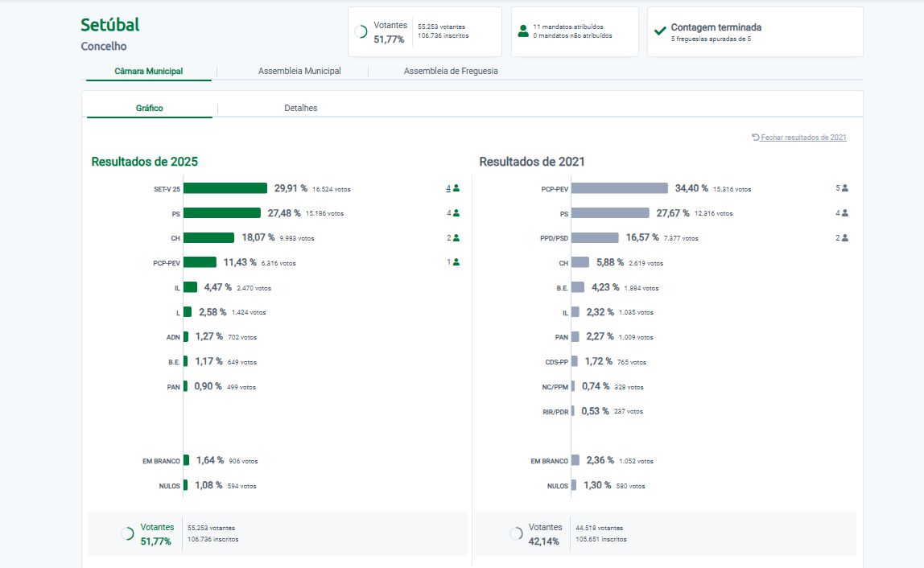Click the PCP-PEV 2021 grey result bar
This screenshot has width=924, height=568.
coord(620,188)
